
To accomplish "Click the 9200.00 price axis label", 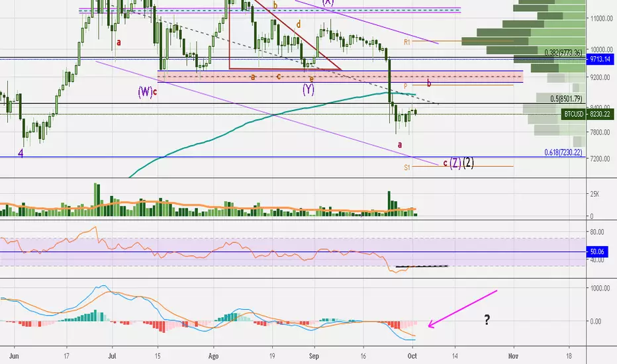I will coord(601,77).
